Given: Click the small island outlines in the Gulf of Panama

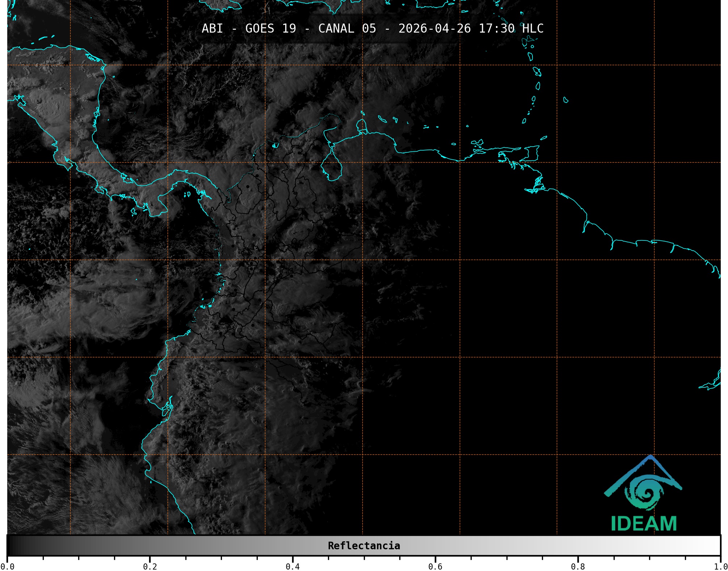Looking at the screenshot, I should (x=187, y=194).
